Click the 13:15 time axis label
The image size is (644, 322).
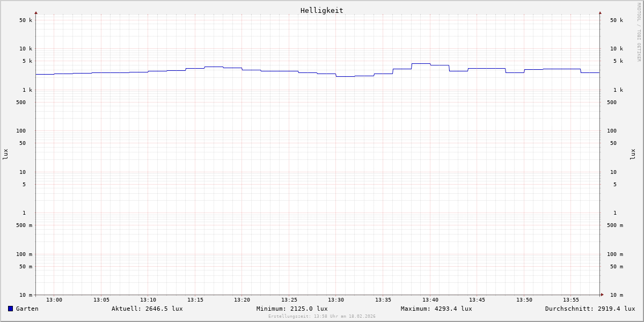[x=195, y=300]
